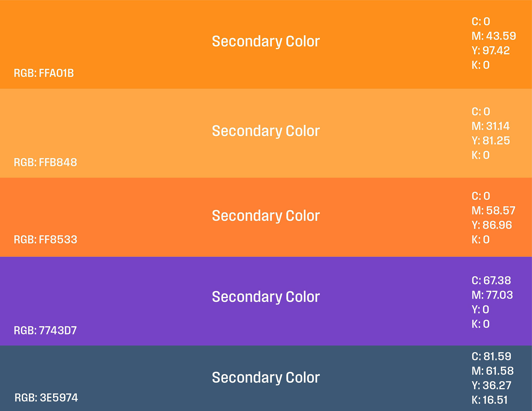Select Secondary Color title on slate-blue band
Image resolution: width=532 pixels, height=411 pixels.
[266, 377]
